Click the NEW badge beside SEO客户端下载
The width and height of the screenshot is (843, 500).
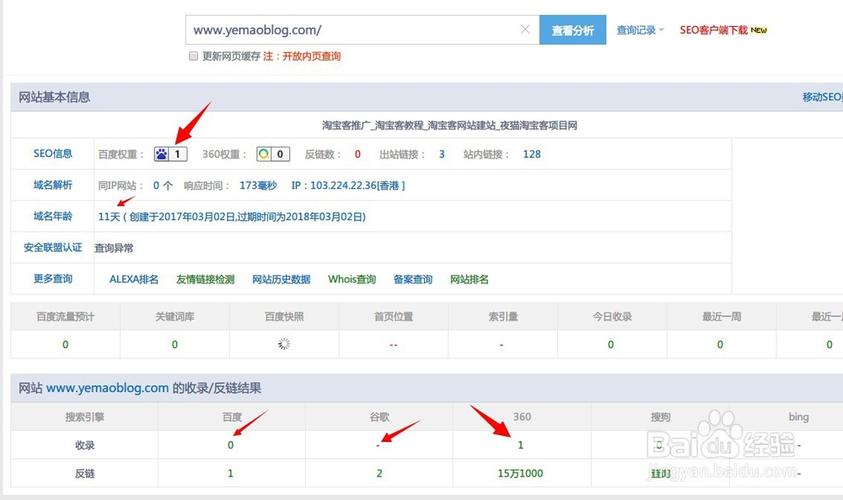point(759,30)
